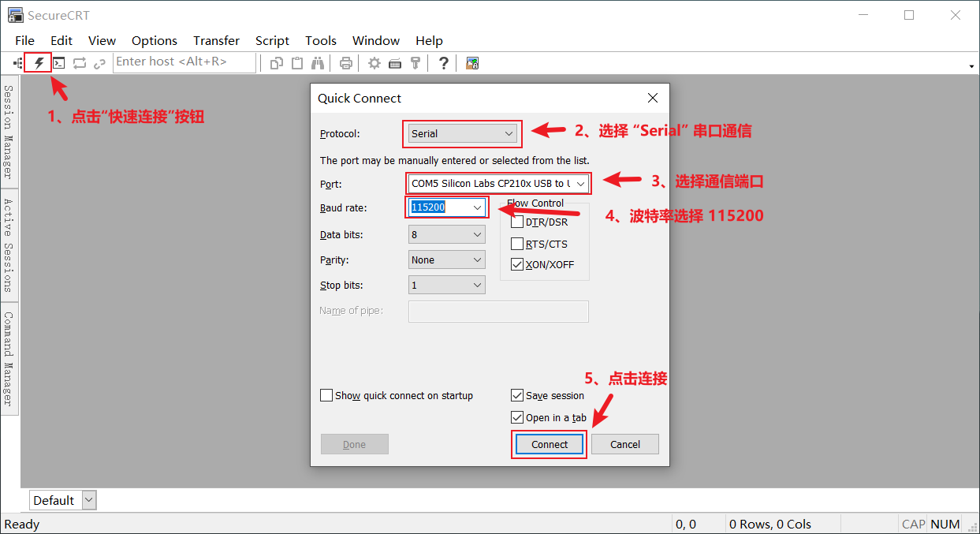Click the Find binoculars toolbar icon
Image resolution: width=980 pixels, height=534 pixels.
319,63
